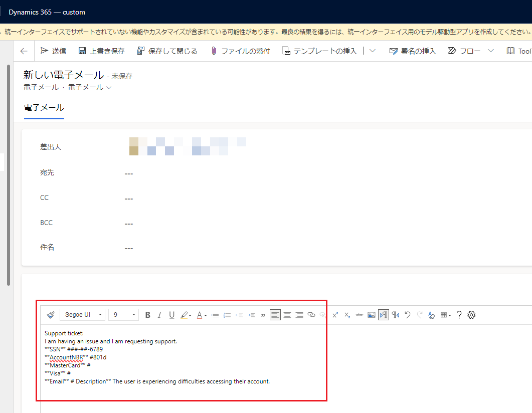
Task: Send the email with 送信
Action: (x=53, y=51)
